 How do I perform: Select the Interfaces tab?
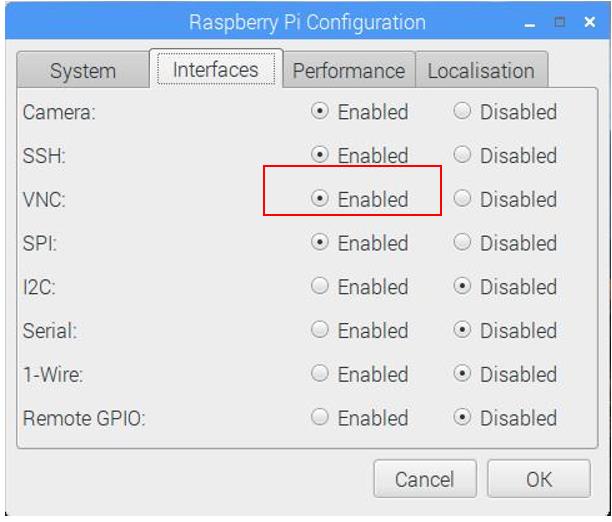click(215, 69)
